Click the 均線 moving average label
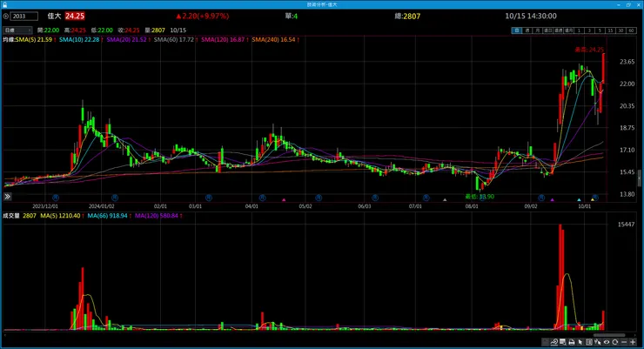This screenshot has width=644, height=349. pyautogui.click(x=9, y=40)
